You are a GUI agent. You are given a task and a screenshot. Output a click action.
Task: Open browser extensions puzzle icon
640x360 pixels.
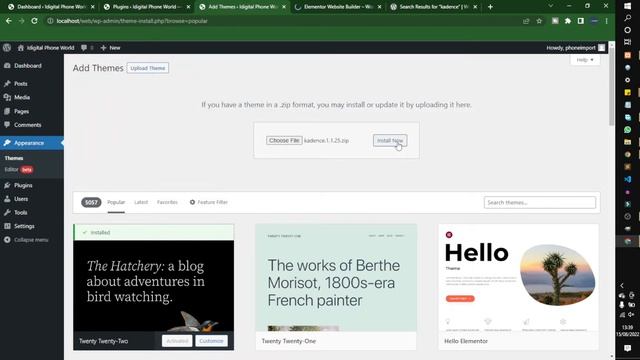(x=568, y=21)
